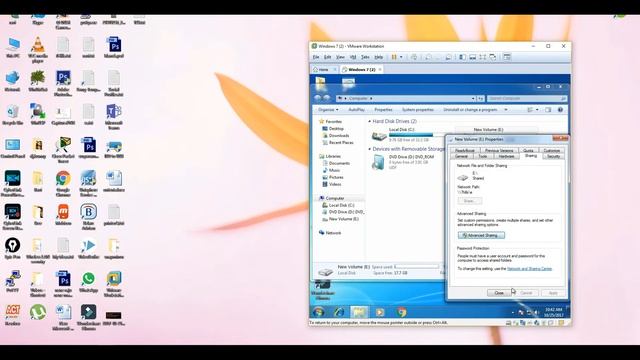Open the VLC media player desktop icon
The image size is (640, 360).
38,49
